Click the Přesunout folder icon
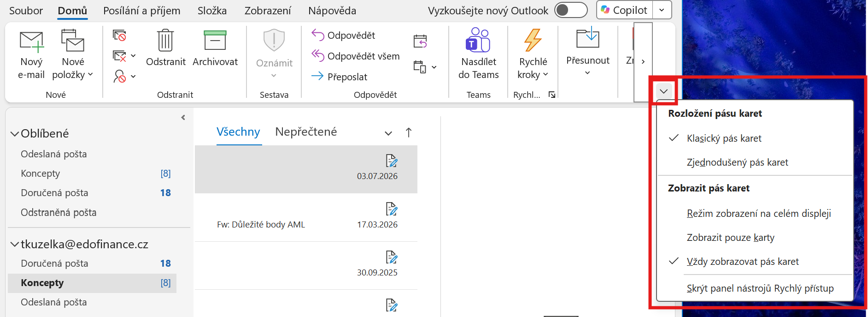This screenshot has height=317, width=868. click(x=588, y=38)
